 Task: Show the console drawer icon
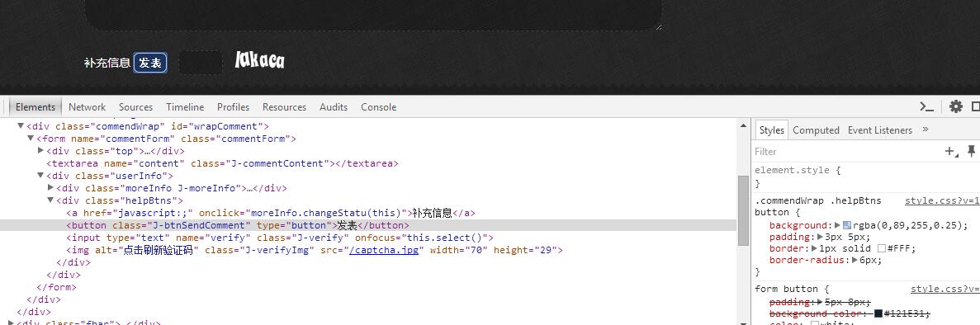(x=927, y=107)
